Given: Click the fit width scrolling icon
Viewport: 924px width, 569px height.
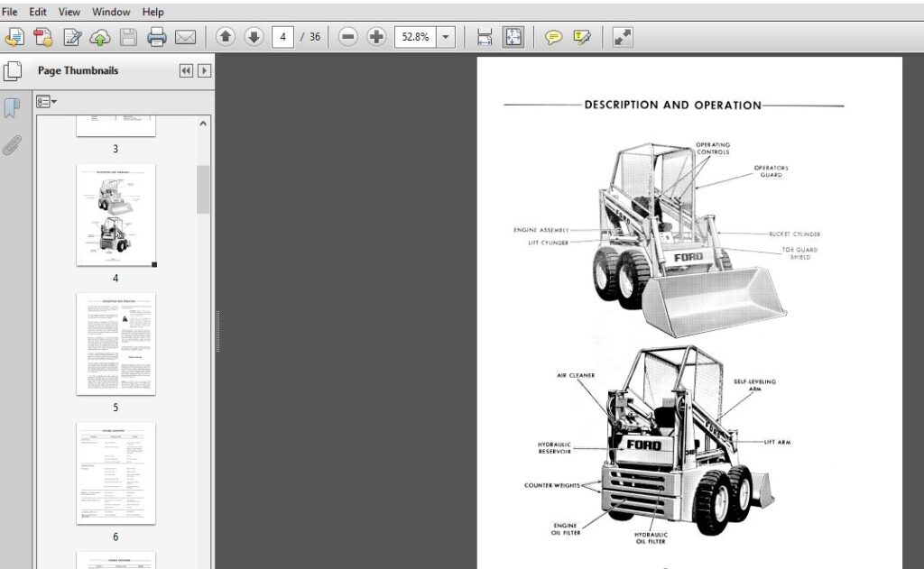Looking at the screenshot, I should pos(485,37).
